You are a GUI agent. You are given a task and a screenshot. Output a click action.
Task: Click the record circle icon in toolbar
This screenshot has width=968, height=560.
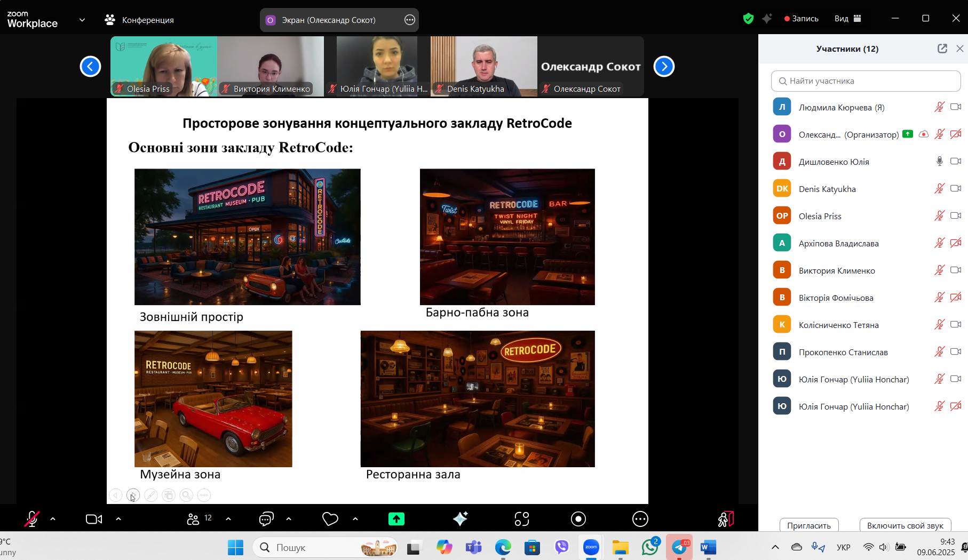pos(578,519)
